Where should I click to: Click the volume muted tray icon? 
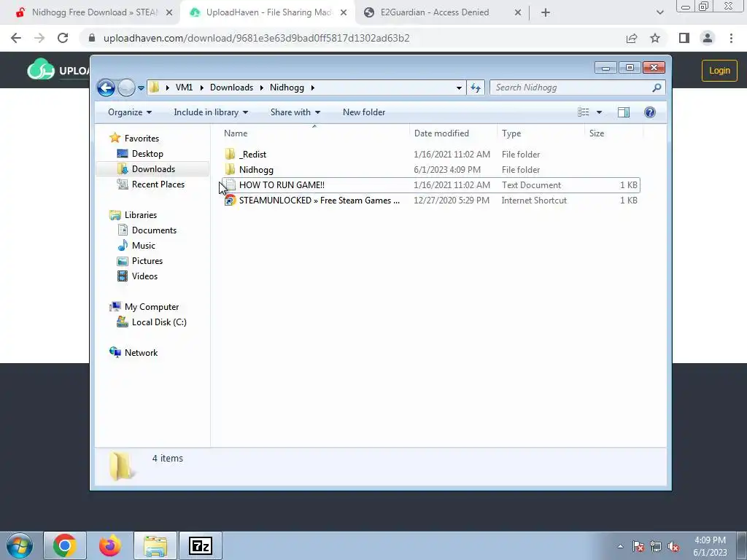tap(673, 547)
